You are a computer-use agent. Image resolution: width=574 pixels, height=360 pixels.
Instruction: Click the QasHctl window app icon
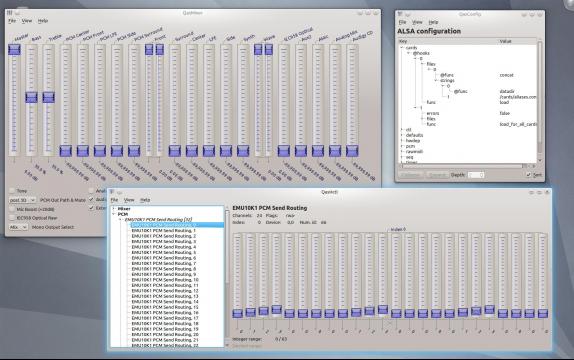pos(112,192)
